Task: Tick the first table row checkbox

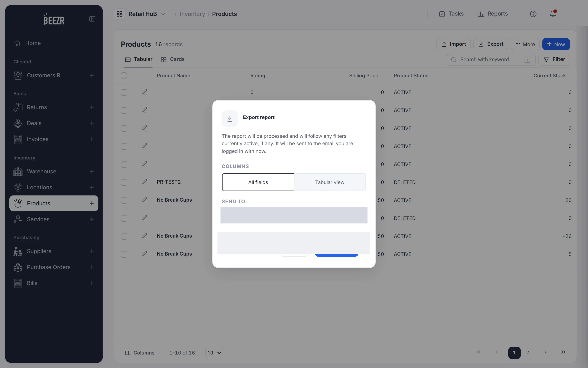Action: point(124,92)
